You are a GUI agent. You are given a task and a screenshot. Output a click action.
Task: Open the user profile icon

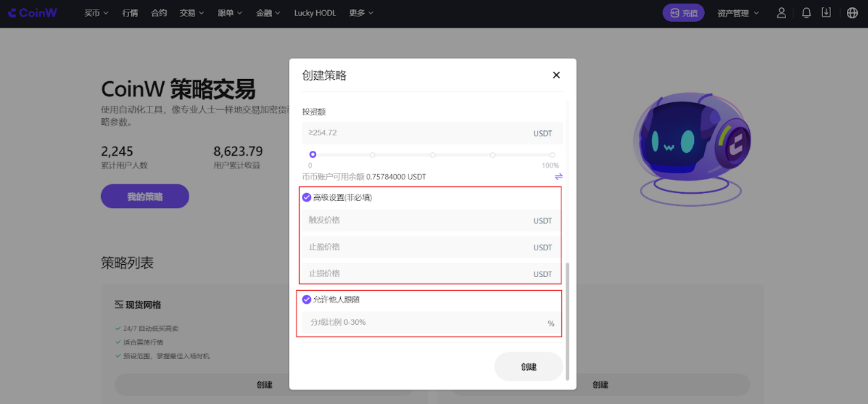[x=781, y=13]
